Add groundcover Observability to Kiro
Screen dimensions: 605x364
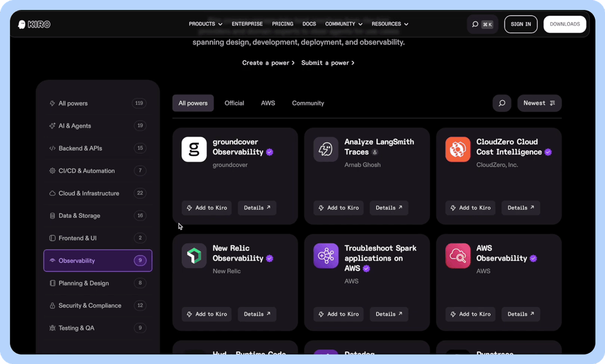(x=206, y=208)
